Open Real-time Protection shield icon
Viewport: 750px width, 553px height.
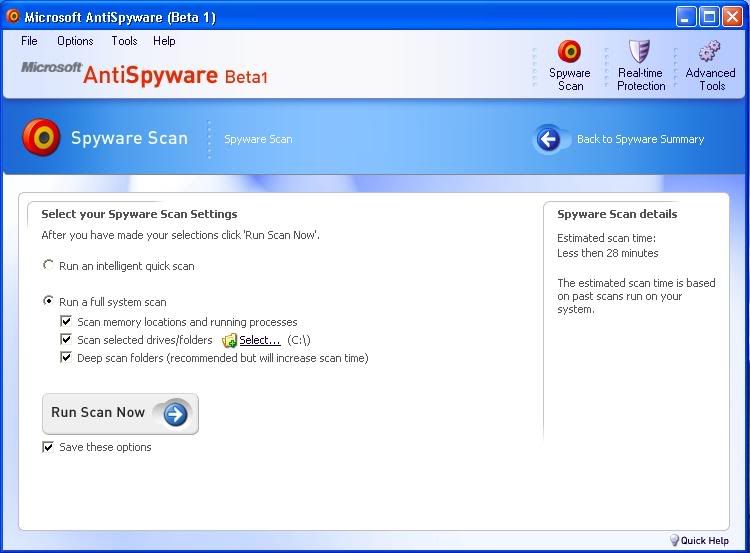click(x=640, y=51)
